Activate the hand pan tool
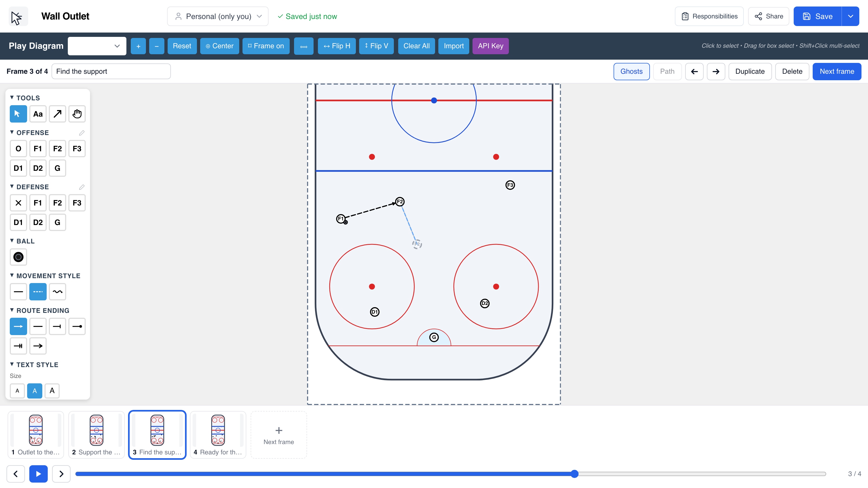 pos(77,114)
